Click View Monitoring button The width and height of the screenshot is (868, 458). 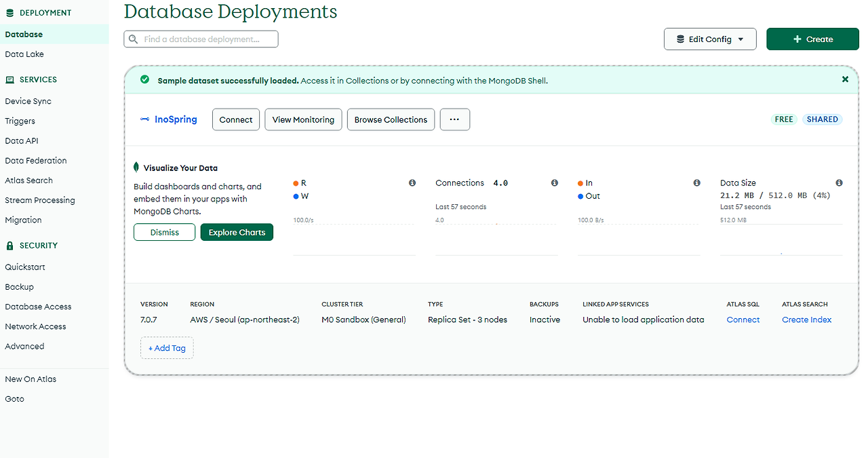303,119
